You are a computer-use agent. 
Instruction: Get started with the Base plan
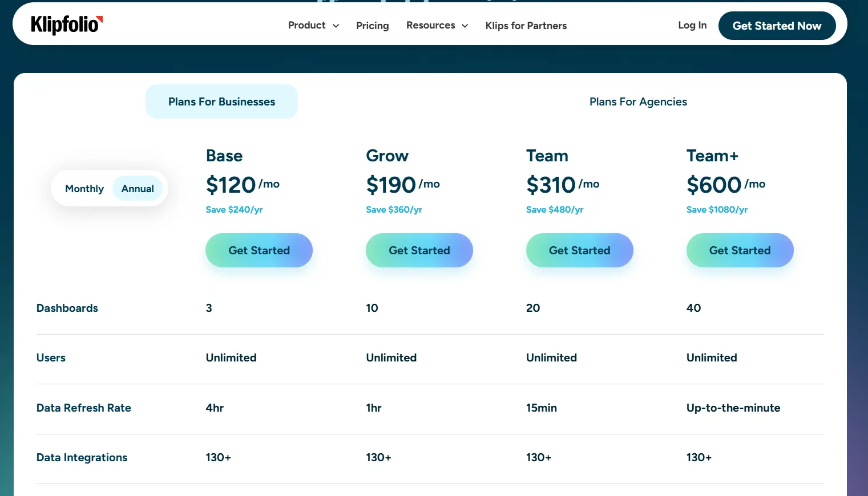click(259, 250)
